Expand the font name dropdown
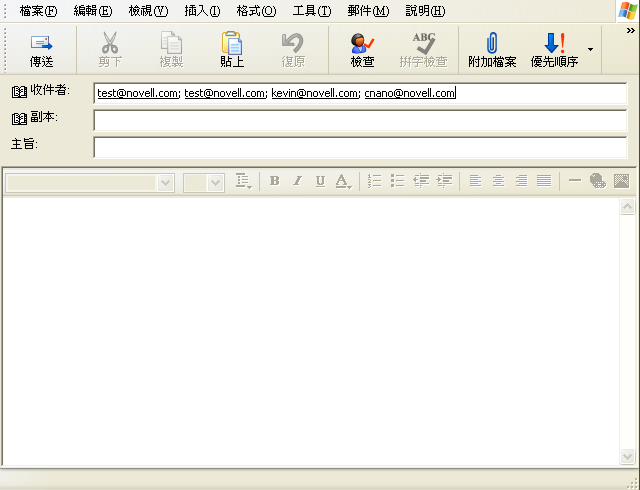 [x=165, y=183]
